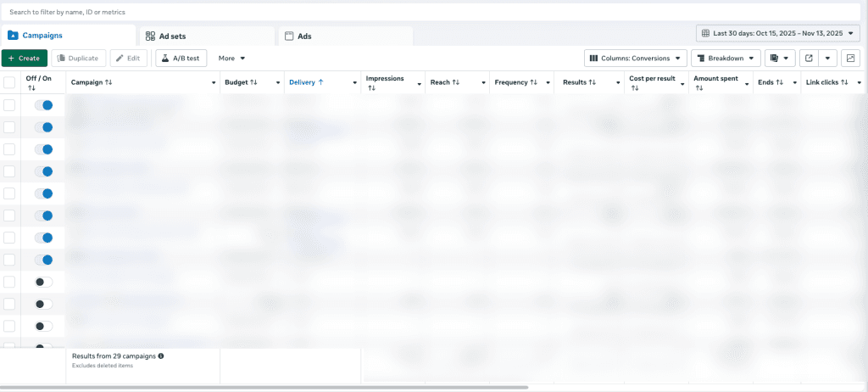Open the reports icon dropdown

pyautogui.click(x=780, y=59)
